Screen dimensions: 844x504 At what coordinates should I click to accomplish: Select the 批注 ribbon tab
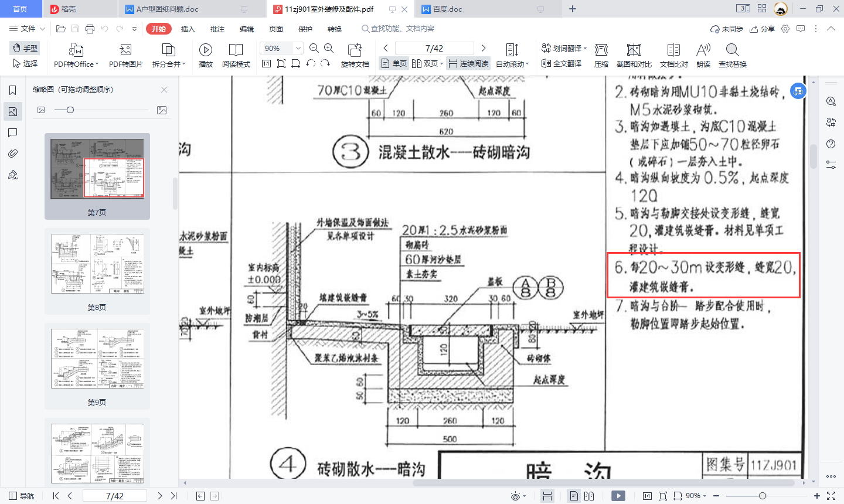click(x=217, y=29)
